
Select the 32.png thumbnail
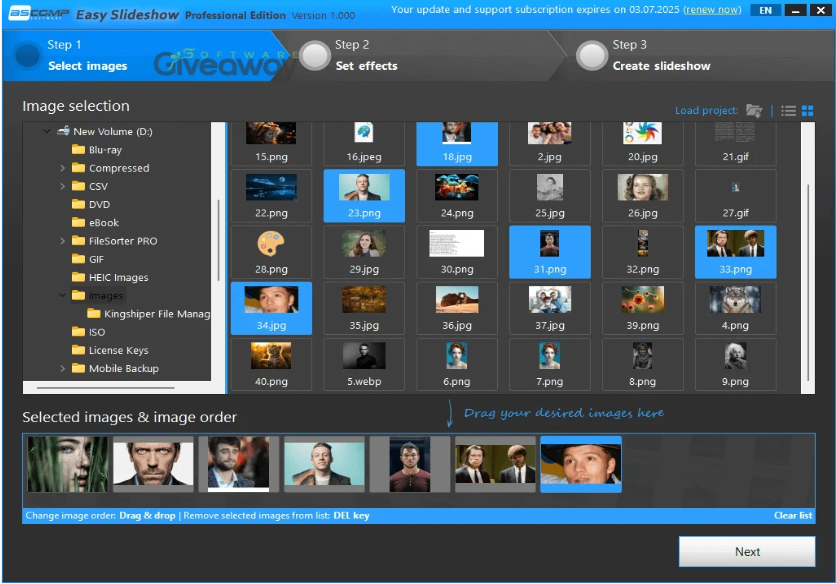642,252
